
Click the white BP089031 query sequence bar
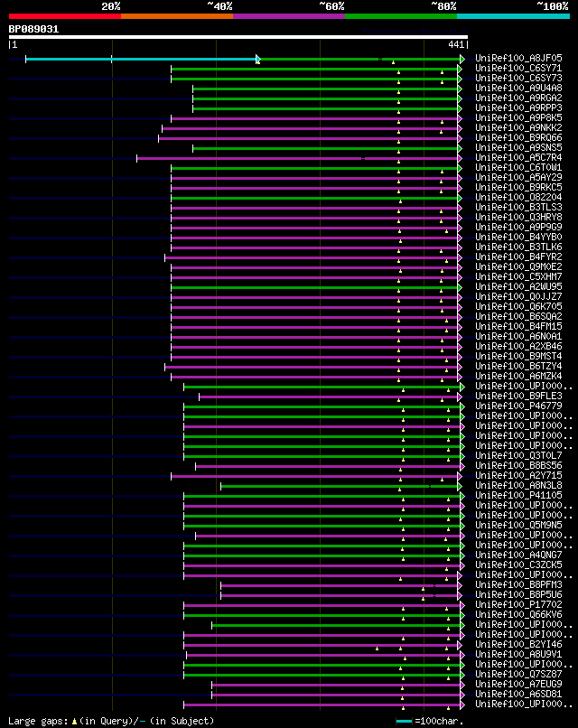pyautogui.click(x=238, y=37)
